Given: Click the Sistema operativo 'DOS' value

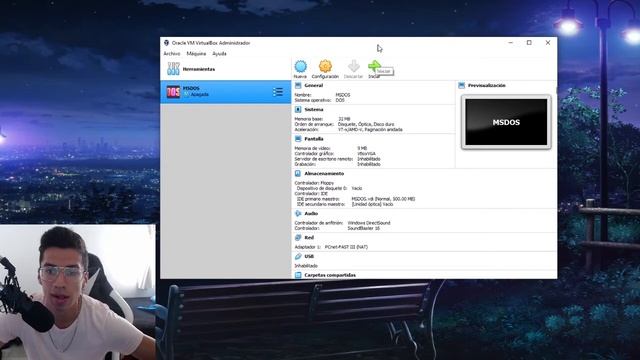Looking at the screenshot, I should click(x=340, y=100).
